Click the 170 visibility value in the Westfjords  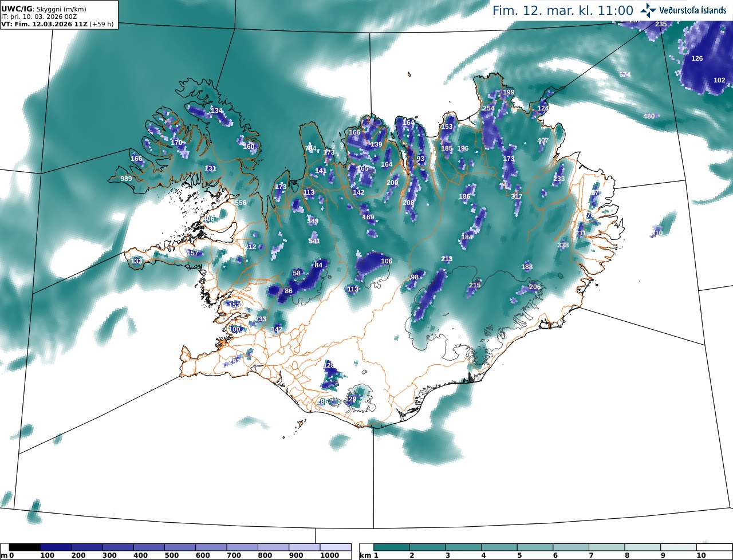(176, 143)
